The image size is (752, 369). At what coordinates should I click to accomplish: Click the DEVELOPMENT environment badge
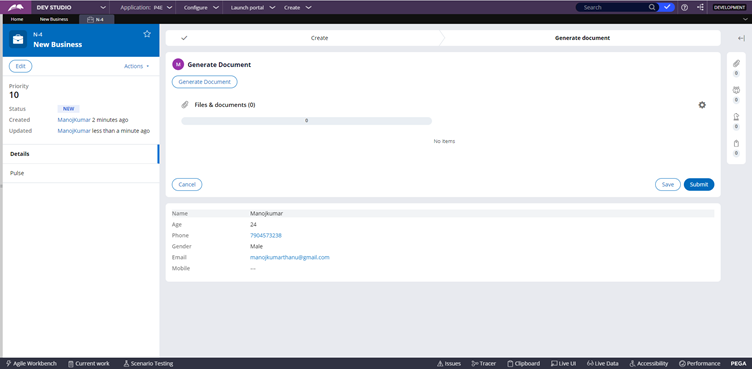coord(729,7)
